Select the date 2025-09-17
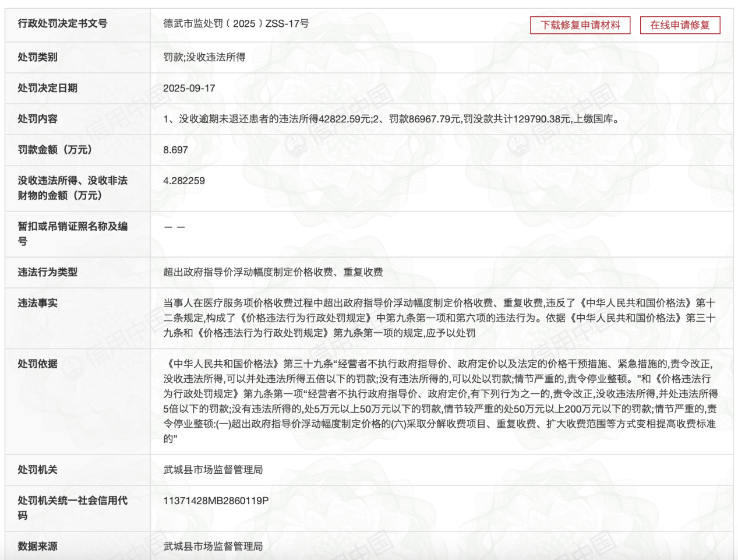The width and height of the screenshot is (738, 560). 189,88
